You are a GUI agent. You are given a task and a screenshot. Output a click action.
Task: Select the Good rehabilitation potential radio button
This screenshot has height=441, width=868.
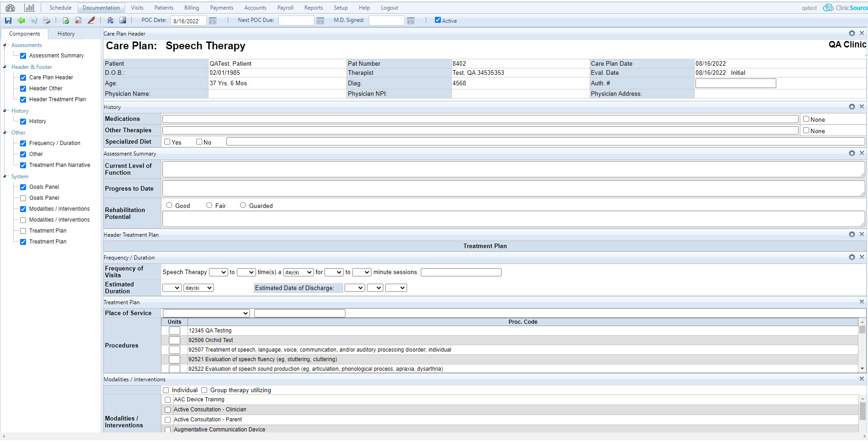[x=169, y=205]
